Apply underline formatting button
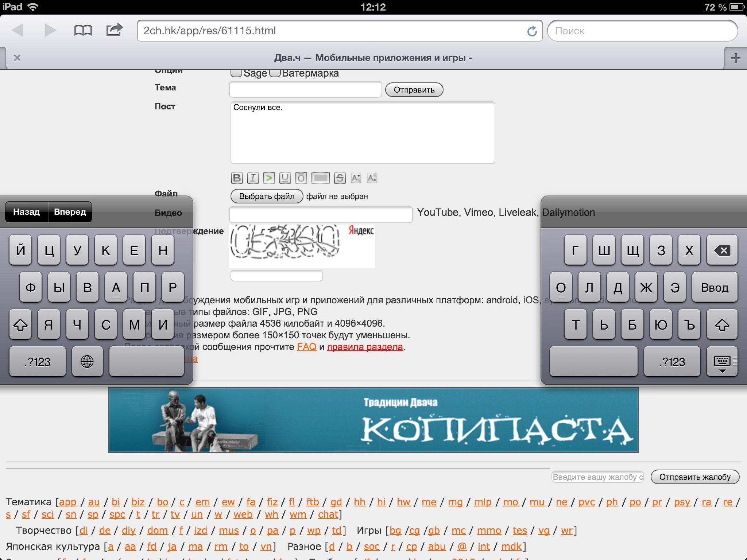 point(285,178)
